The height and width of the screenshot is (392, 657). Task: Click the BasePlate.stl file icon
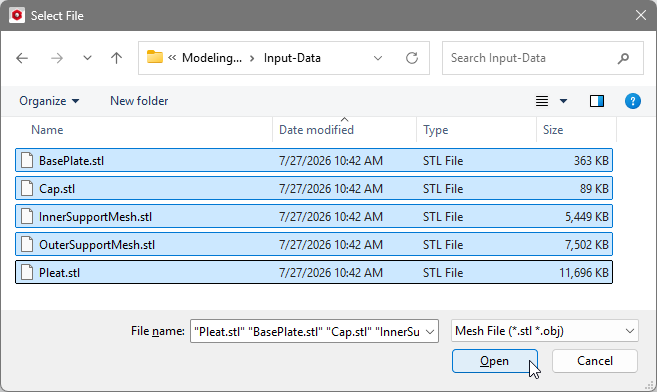(27, 160)
